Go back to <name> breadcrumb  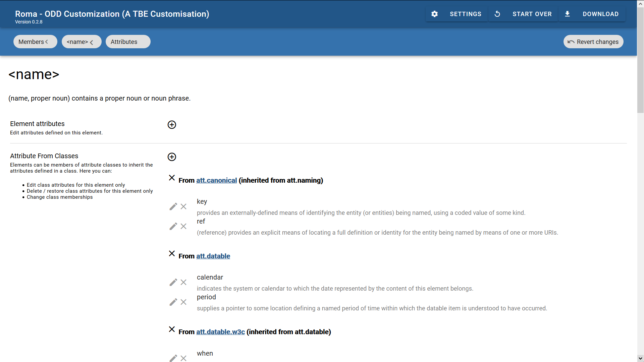pos(81,42)
